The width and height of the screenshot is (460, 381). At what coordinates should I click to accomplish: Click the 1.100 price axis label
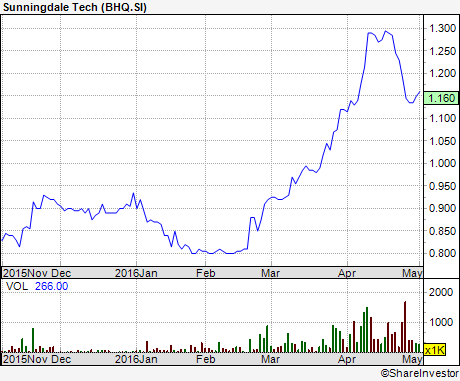pos(442,118)
